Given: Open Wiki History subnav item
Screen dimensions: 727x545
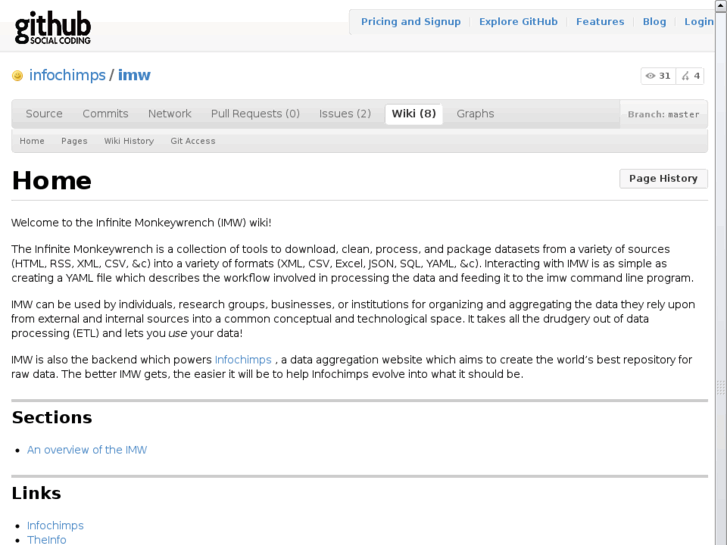Looking at the screenshot, I should (129, 141).
